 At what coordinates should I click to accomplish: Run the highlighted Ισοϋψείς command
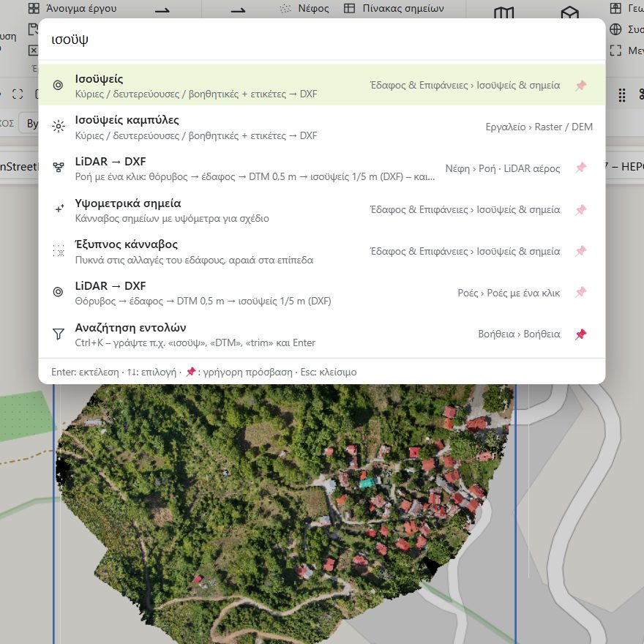point(321,85)
